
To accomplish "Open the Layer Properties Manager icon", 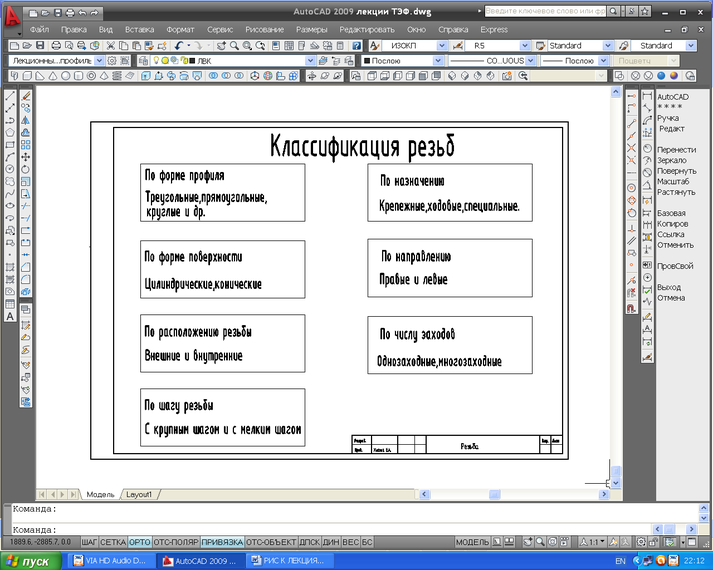I will [x=143, y=61].
